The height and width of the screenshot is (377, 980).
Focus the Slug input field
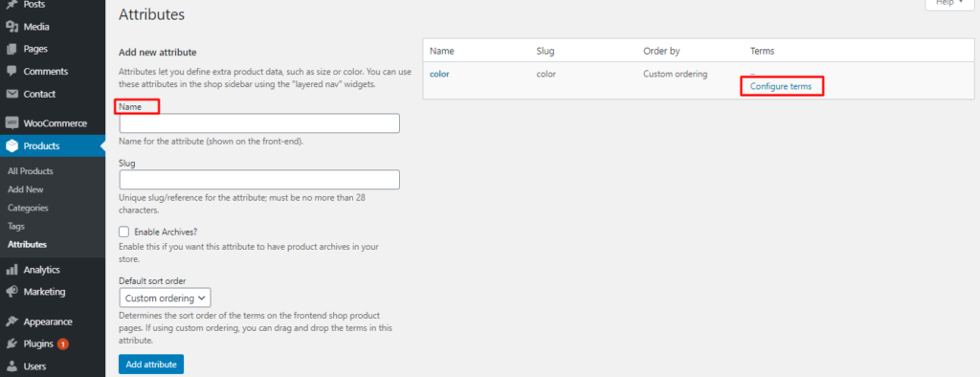(x=259, y=180)
